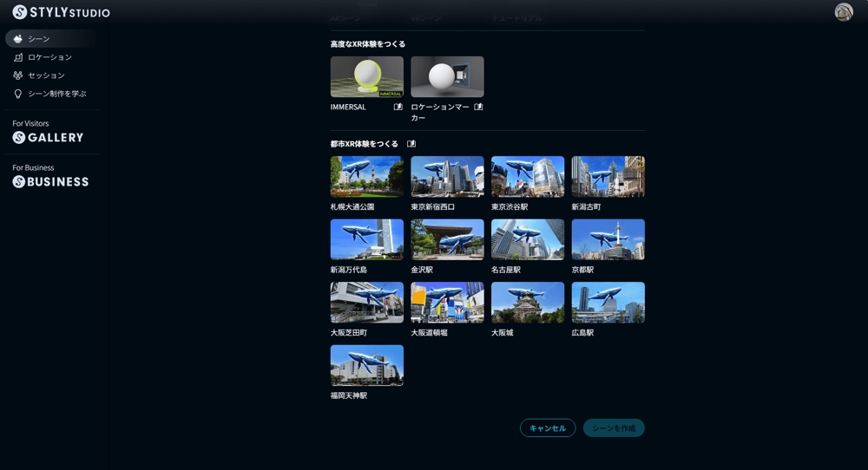
Task: Select the ロケーションマーカー template thumbnail
Action: tap(447, 77)
